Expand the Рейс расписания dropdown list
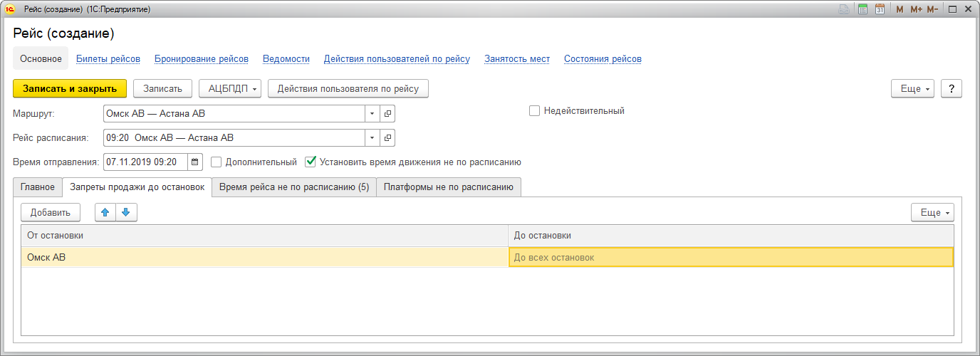Image resolution: width=980 pixels, height=356 pixels. 373,137
